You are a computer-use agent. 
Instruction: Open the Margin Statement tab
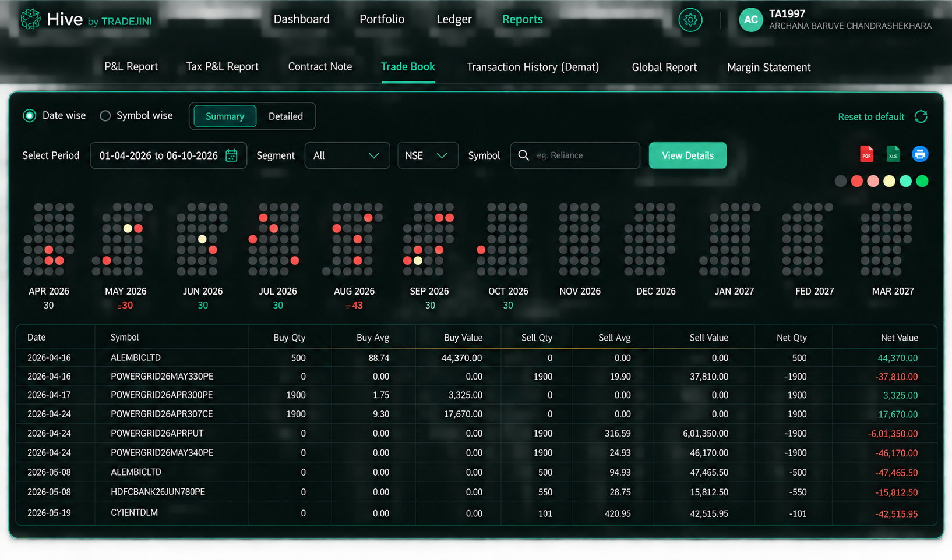click(x=768, y=67)
